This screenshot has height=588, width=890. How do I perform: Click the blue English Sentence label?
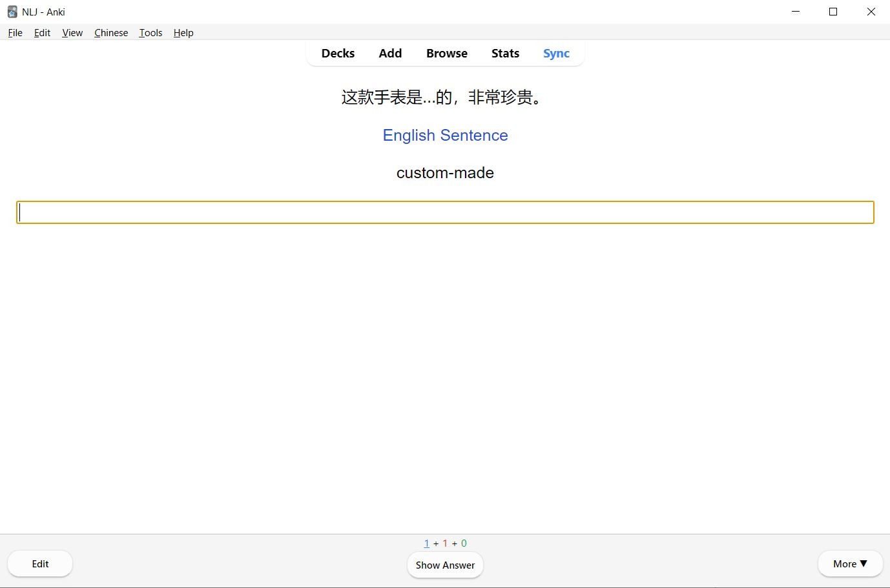coord(445,136)
